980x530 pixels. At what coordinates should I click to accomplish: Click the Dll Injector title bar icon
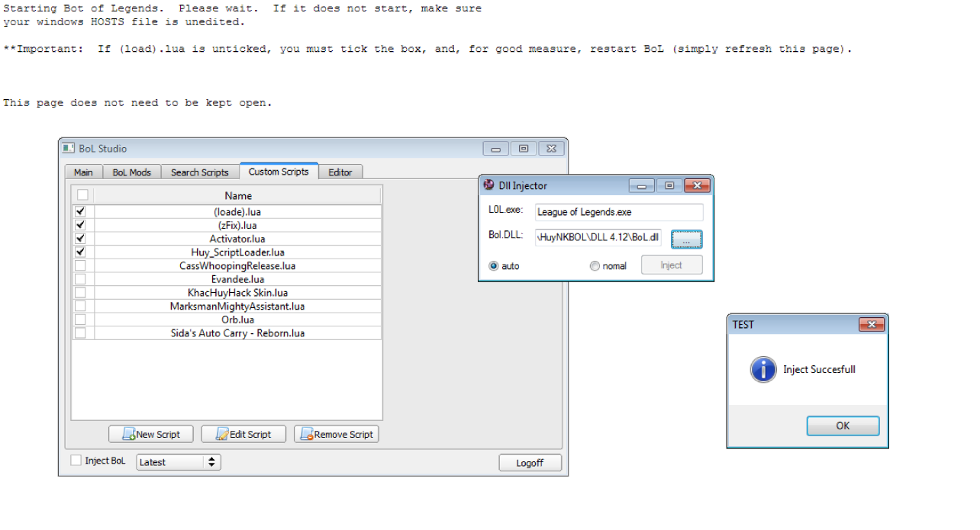point(488,185)
